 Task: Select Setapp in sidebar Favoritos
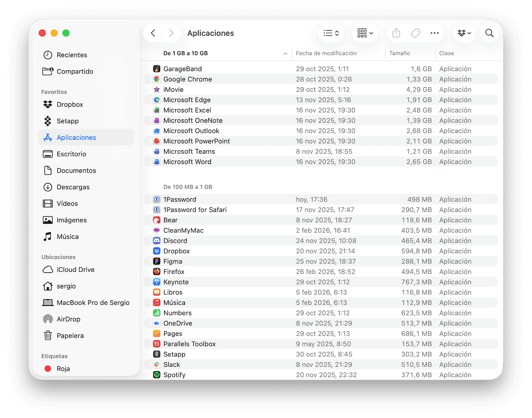[x=86, y=121]
